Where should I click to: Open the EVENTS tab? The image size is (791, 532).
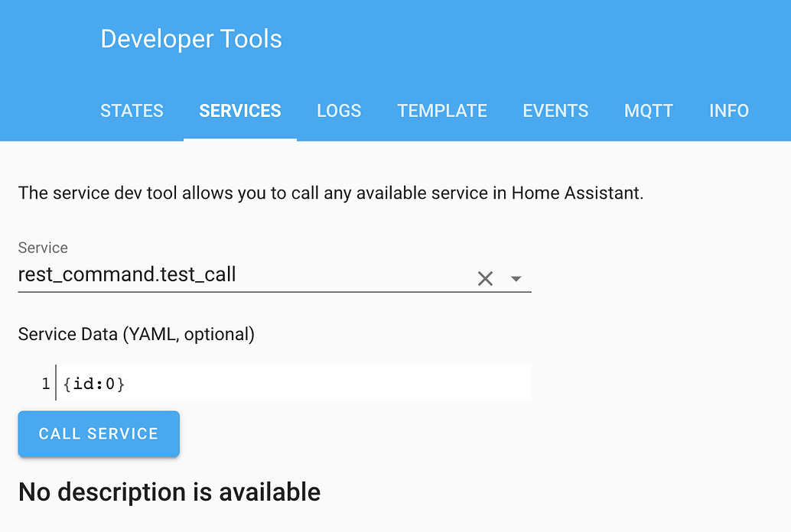coord(555,111)
